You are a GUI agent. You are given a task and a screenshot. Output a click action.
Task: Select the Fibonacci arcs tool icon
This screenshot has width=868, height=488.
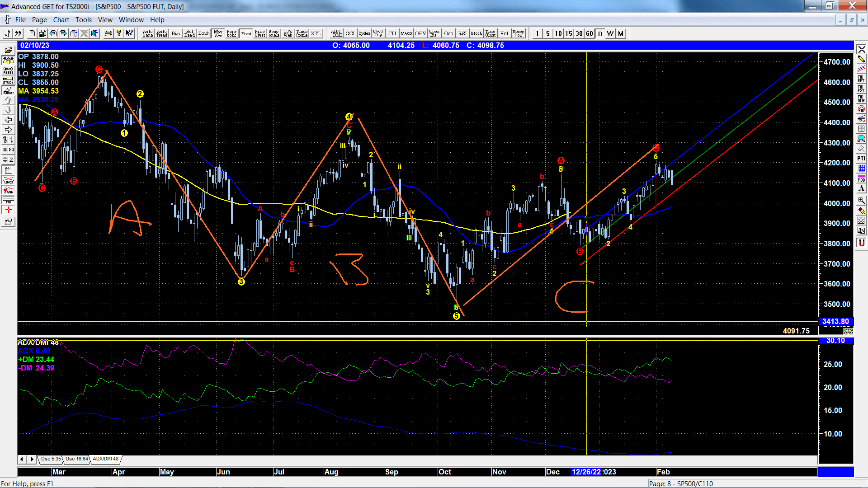pyautogui.click(x=861, y=109)
